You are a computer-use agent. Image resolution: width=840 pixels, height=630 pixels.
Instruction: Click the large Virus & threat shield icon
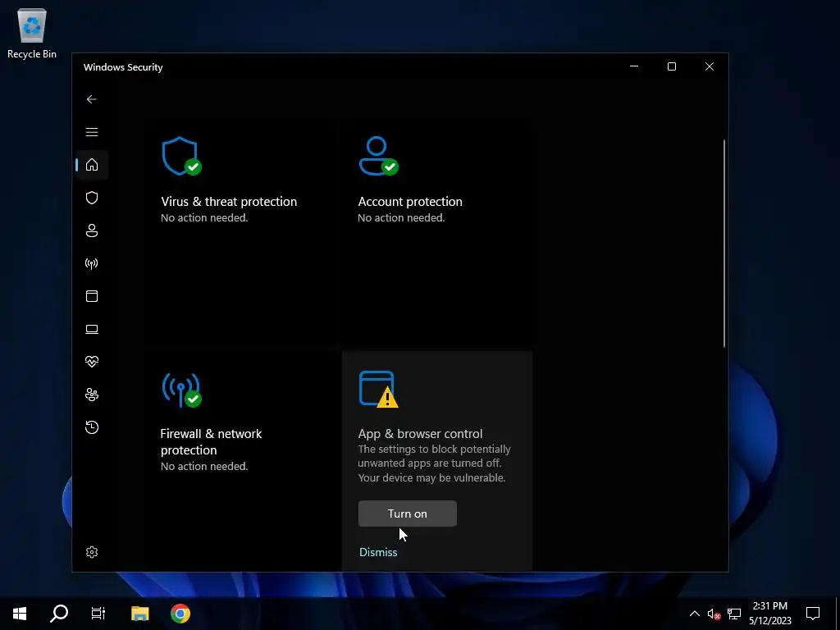(181, 156)
